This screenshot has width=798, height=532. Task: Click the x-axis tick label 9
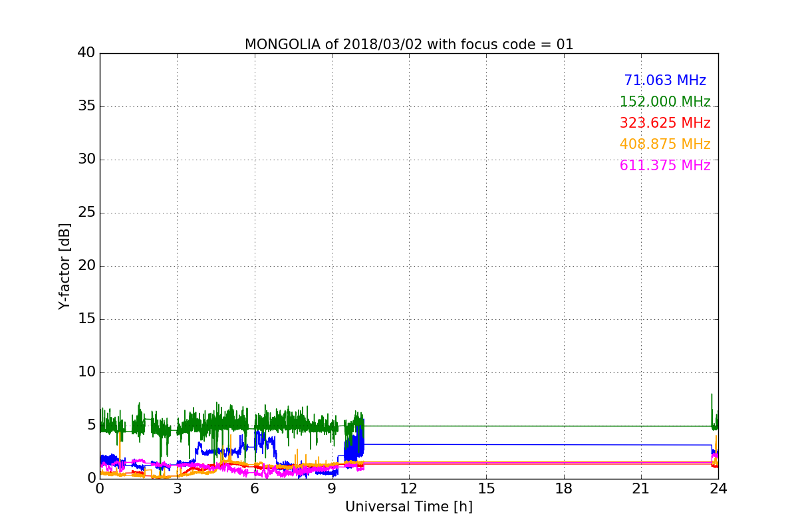coord(332,488)
